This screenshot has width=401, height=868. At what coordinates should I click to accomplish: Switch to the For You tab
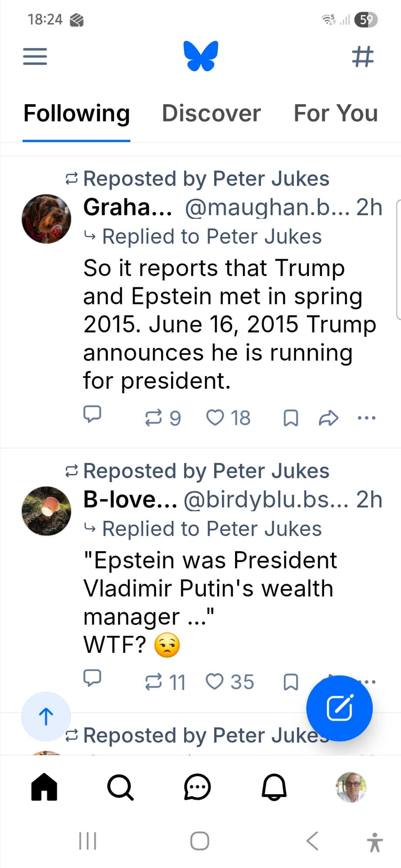pyautogui.click(x=335, y=113)
